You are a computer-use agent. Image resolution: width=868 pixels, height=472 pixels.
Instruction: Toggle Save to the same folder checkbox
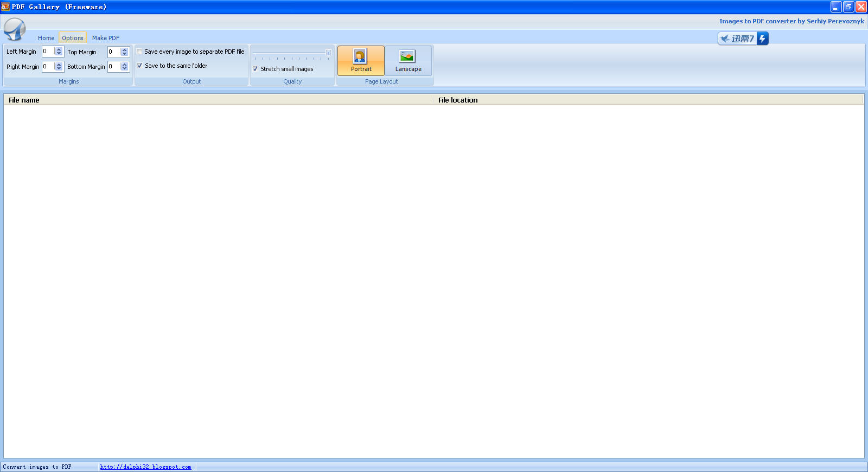tap(139, 66)
